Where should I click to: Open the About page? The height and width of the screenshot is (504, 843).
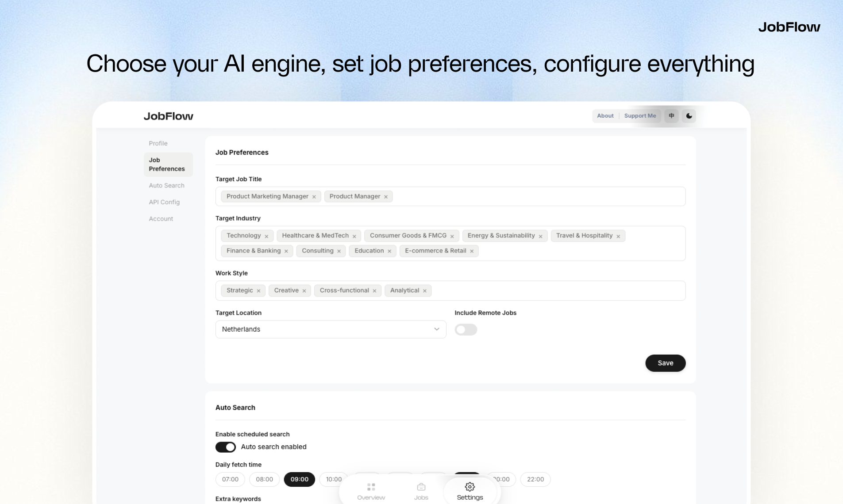[605, 116]
